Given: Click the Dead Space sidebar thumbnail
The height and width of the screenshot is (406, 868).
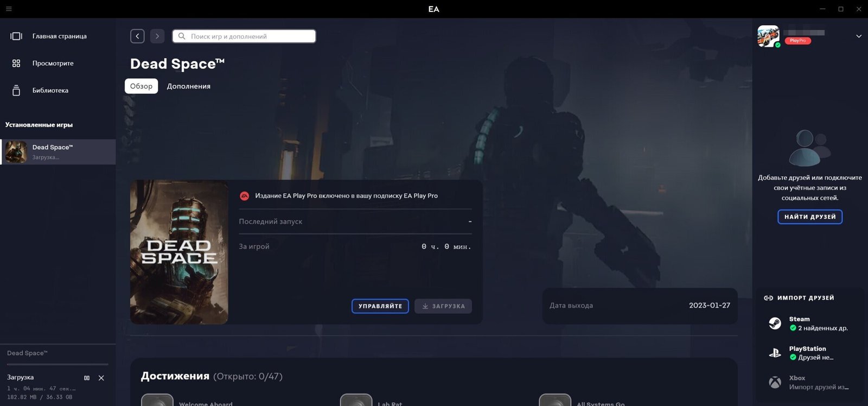Looking at the screenshot, I should coord(16,152).
